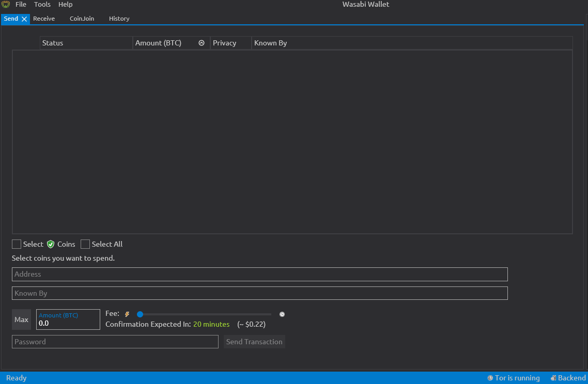
Task: Click the lightning bolt fast fee icon
Action: coord(127,314)
